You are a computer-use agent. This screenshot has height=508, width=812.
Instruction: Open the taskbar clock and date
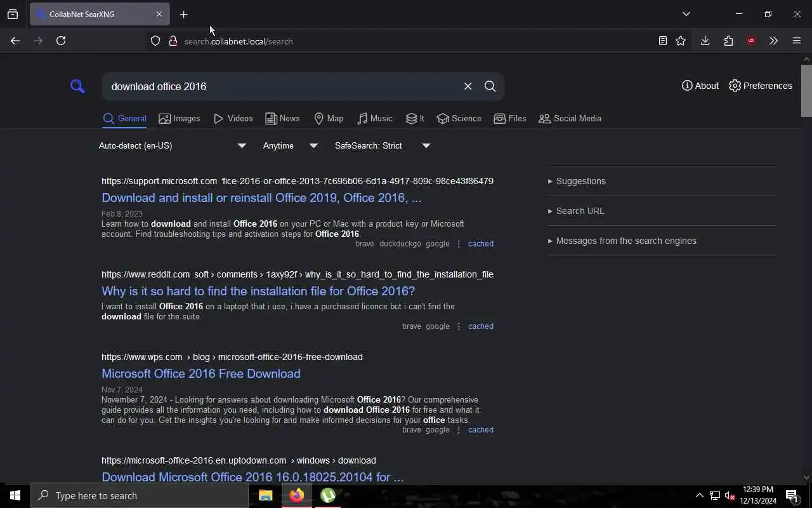coord(758,495)
